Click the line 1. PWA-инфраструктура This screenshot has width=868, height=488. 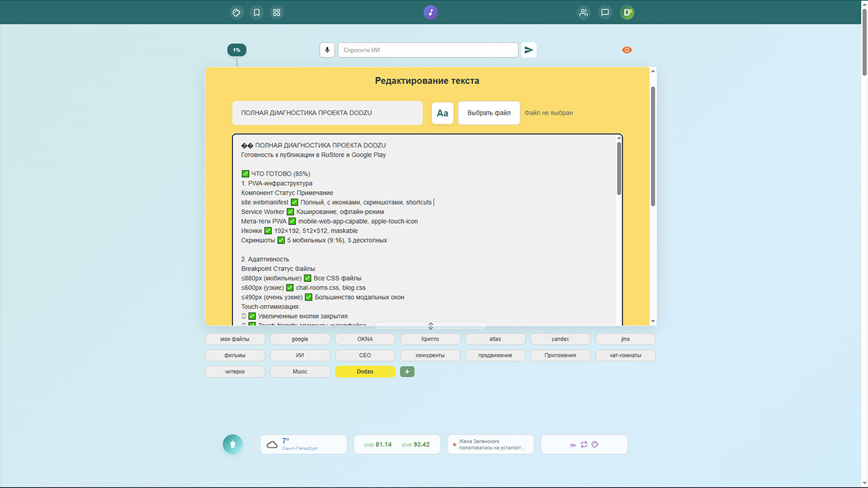pyautogui.click(x=277, y=184)
